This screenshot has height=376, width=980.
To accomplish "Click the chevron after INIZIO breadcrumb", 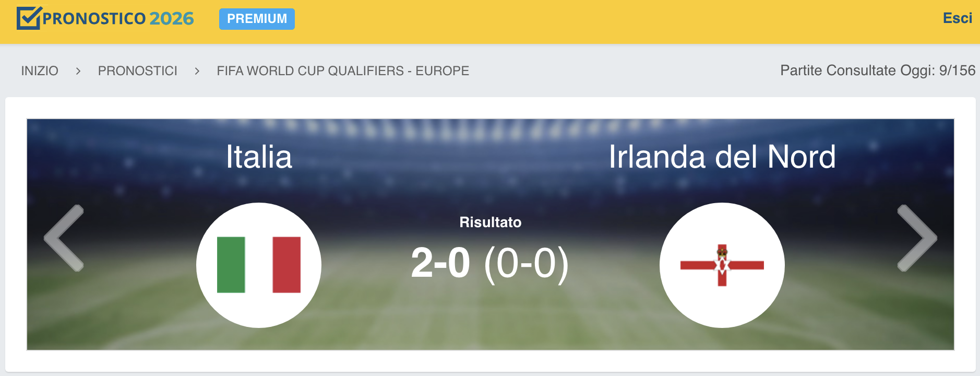I will [x=78, y=71].
